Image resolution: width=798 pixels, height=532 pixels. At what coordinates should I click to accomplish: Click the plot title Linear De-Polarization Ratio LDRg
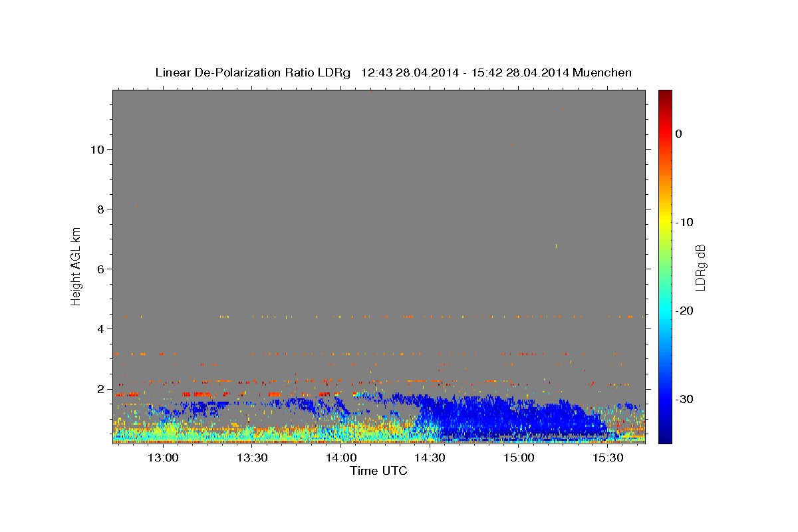[x=253, y=72]
